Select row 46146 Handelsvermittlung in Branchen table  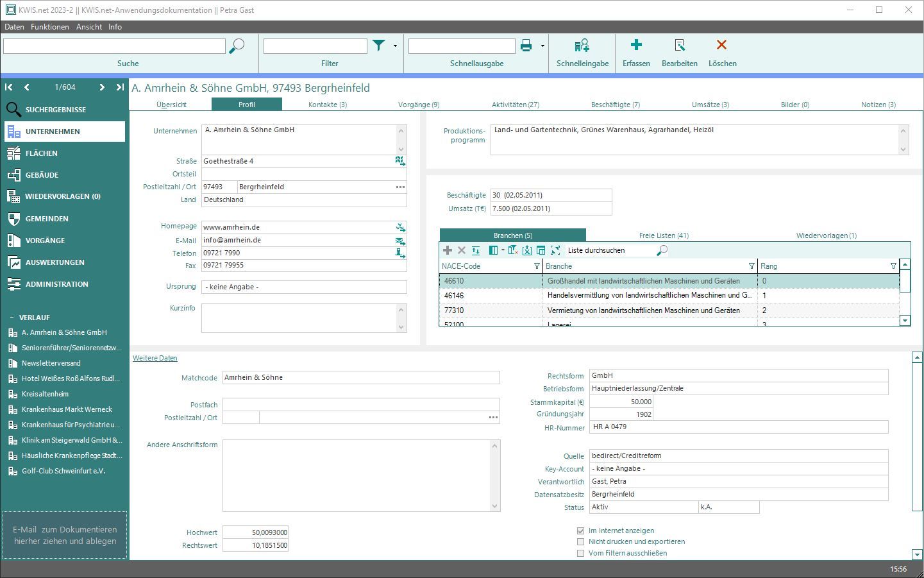pyautogui.click(x=669, y=296)
